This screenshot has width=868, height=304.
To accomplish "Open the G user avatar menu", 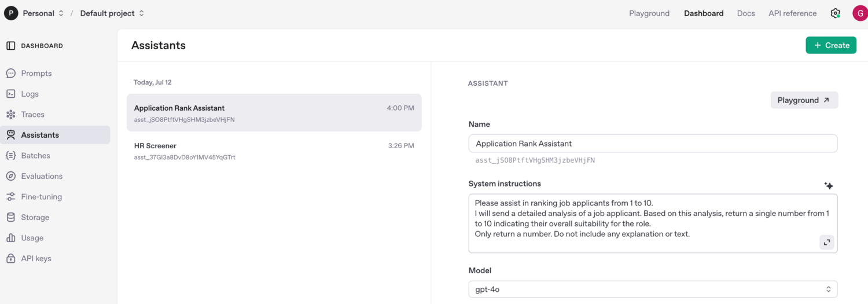I will [860, 13].
